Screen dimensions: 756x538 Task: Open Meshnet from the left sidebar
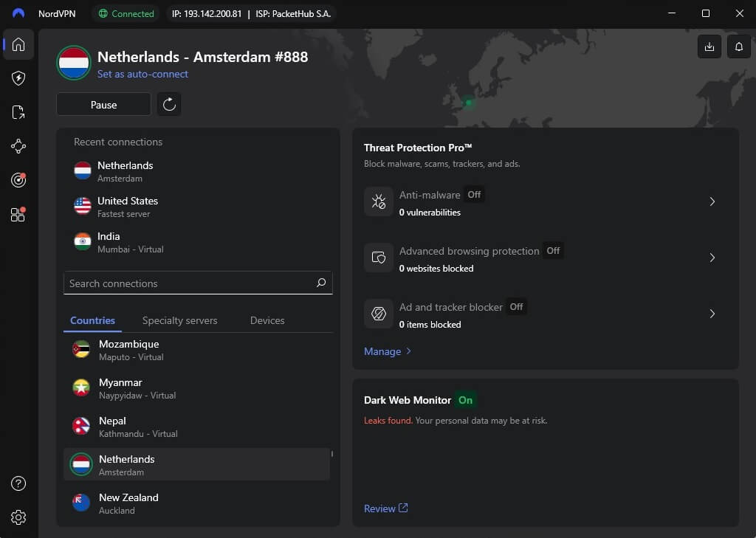[x=18, y=146]
